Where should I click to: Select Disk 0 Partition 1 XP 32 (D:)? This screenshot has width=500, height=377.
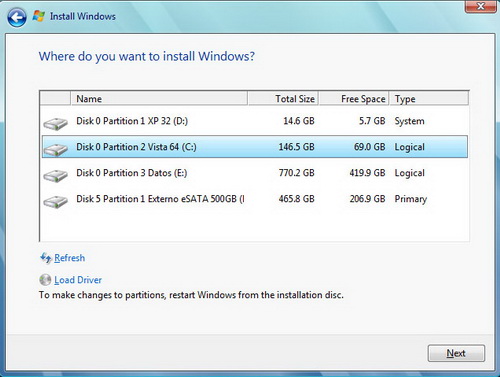click(255, 121)
